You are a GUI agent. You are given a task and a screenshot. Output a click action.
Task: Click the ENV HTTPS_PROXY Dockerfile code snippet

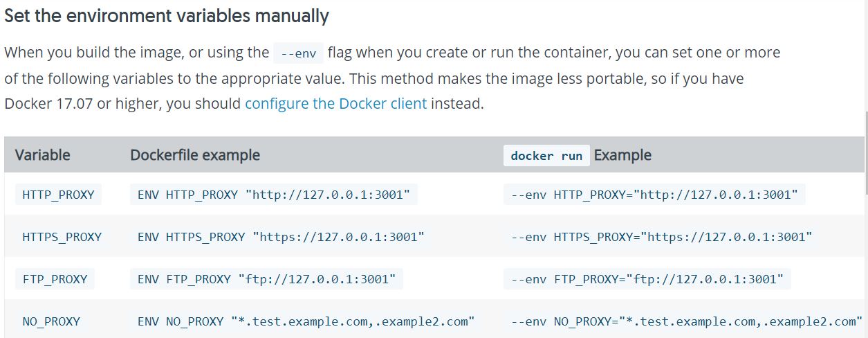point(281,237)
